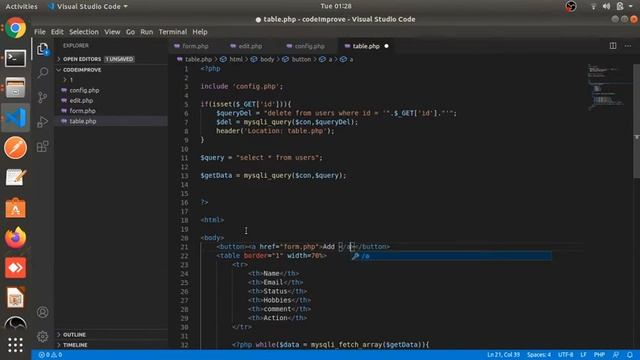Launch Postman from the dock
Image resolution: width=640 pixels, height=360 pixels.
(x=16, y=148)
